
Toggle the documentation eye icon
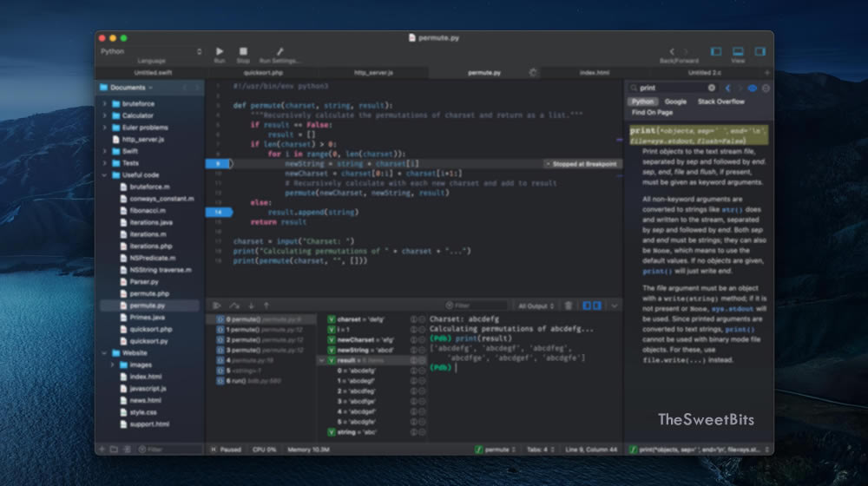tap(753, 88)
